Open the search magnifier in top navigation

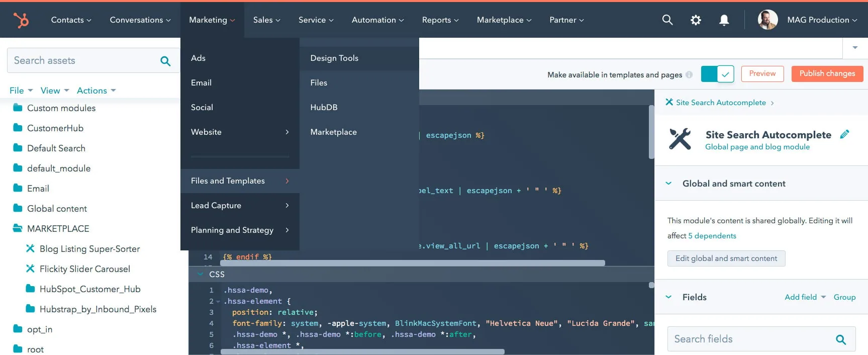click(x=667, y=20)
